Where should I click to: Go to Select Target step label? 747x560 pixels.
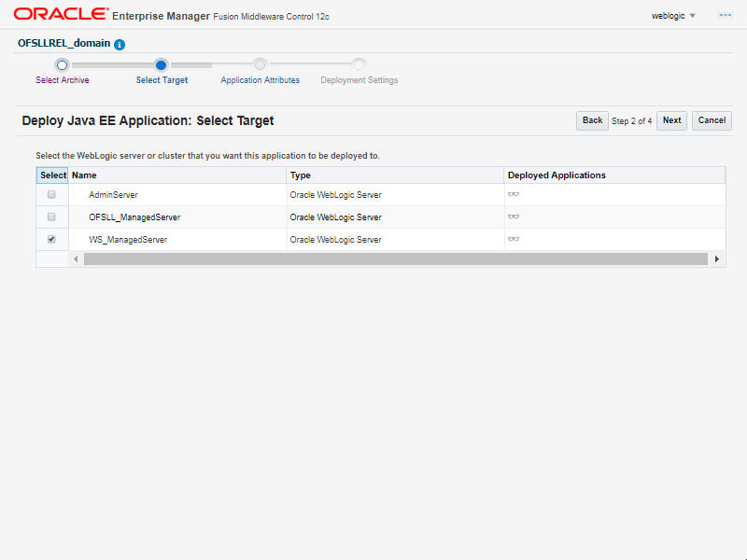point(162,80)
